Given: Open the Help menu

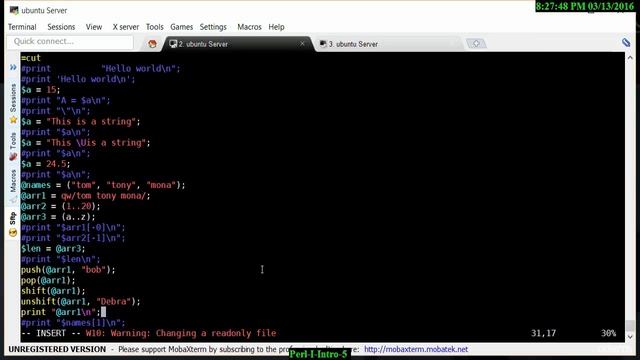Looking at the screenshot, I should coord(276,27).
